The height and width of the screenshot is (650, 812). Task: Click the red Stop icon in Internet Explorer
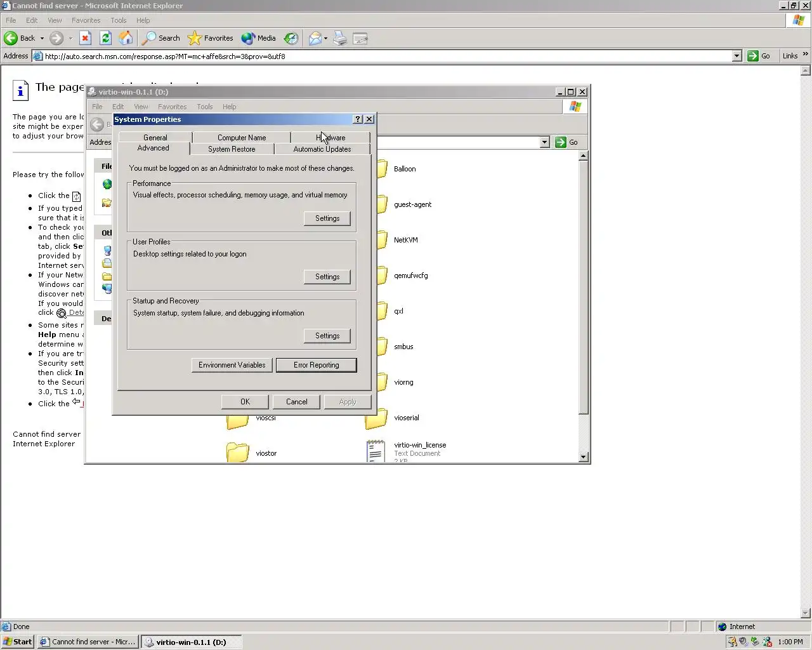[x=85, y=38]
